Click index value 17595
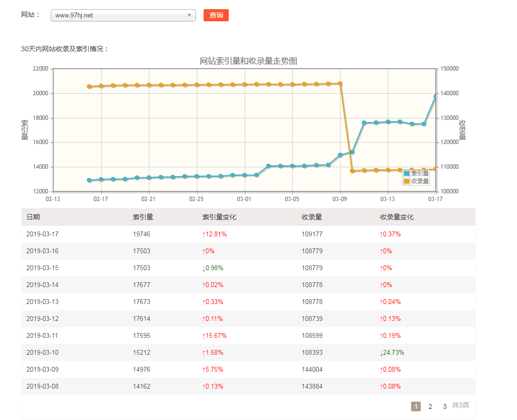 [141, 336]
